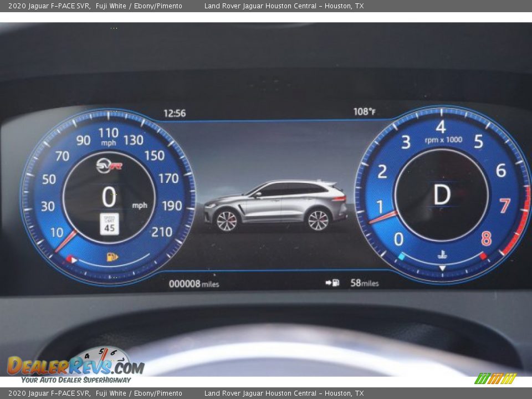Open the 12:56 clock display

[x=175, y=111]
